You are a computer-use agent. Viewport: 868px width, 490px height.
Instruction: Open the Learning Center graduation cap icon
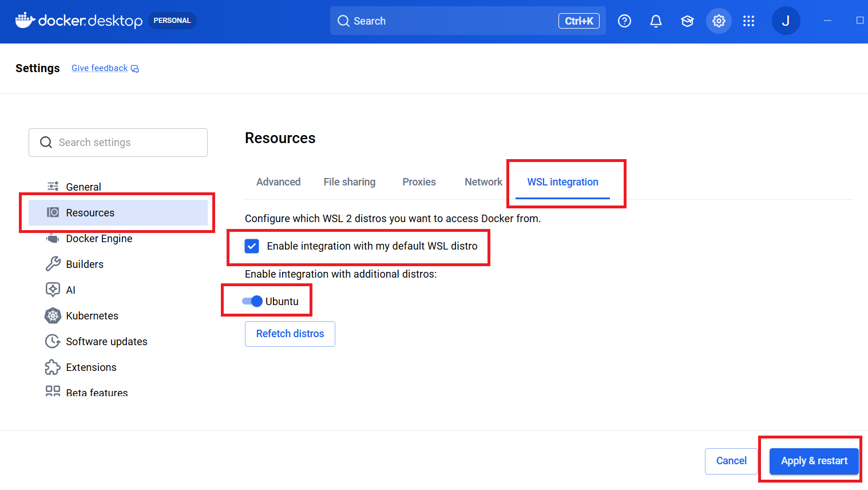(x=687, y=21)
